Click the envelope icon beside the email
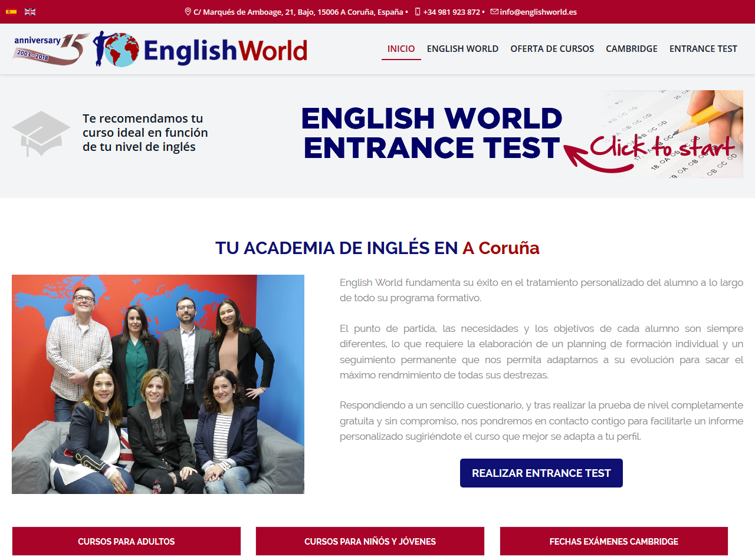755x560 pixels. pyautogui.click(x=494, y=12)
